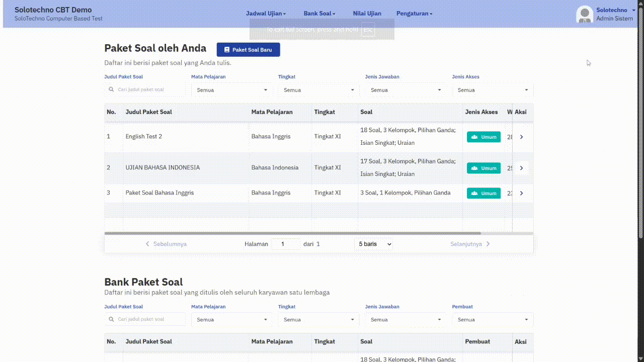Image resolution: width=644 pixels, height=362 pixels.
Task: Click Umum badge for Paket Soal Bahasa Inggris
Action: 484,193
